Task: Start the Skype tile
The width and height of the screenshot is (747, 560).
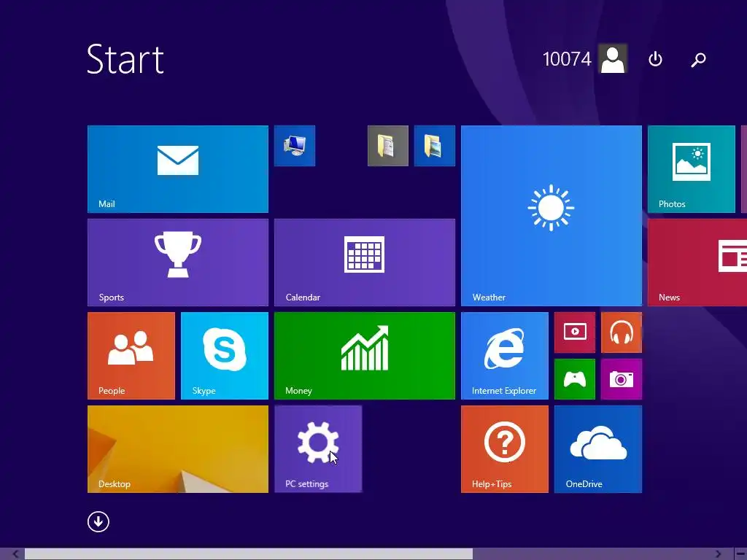Action: [225, 356]
